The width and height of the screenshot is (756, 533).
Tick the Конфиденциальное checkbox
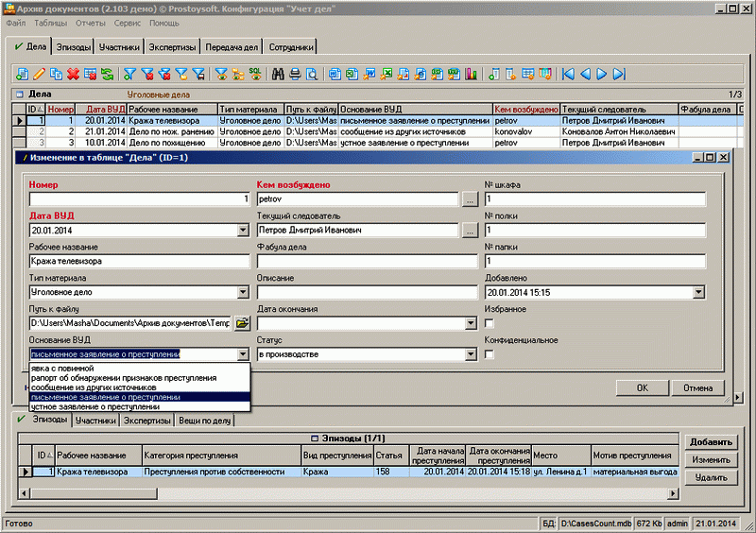[490, 354]
